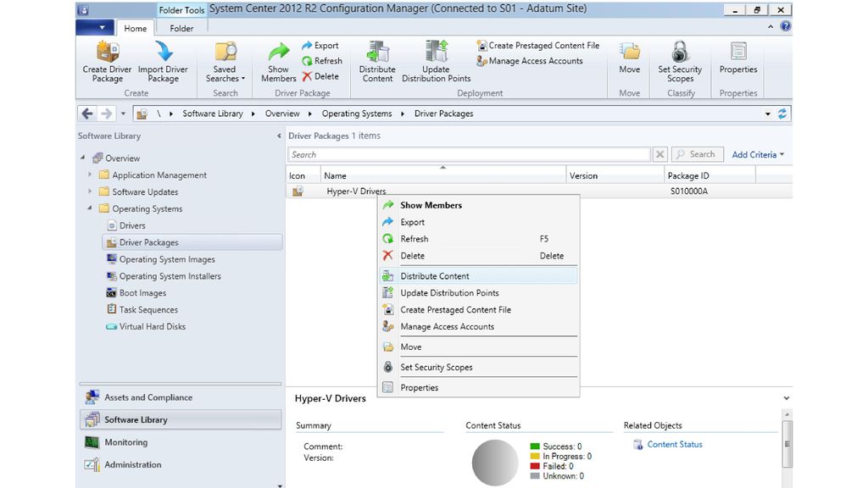Open the address bar dropdown arrow
The height and width of the screenshot is (488, 868).
click(x=767, y=114)
